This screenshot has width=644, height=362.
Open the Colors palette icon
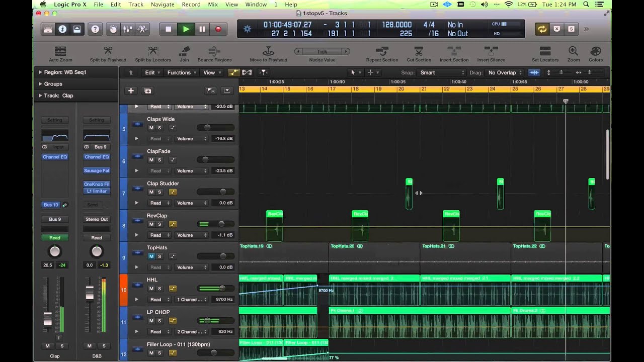(x=596, y=51)
